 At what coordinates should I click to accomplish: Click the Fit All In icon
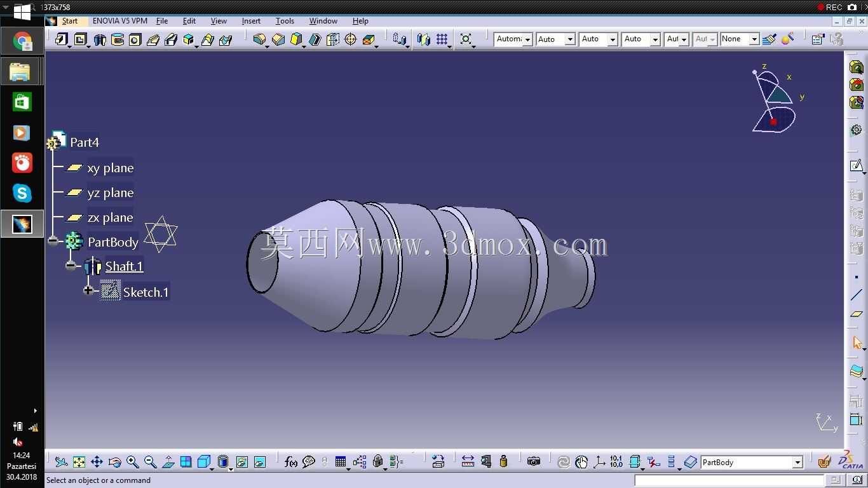79,462
